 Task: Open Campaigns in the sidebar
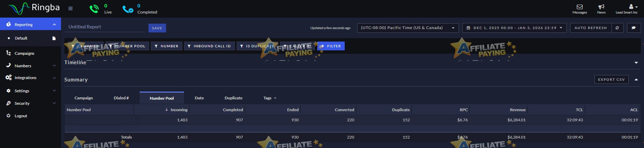click(24, 53)
